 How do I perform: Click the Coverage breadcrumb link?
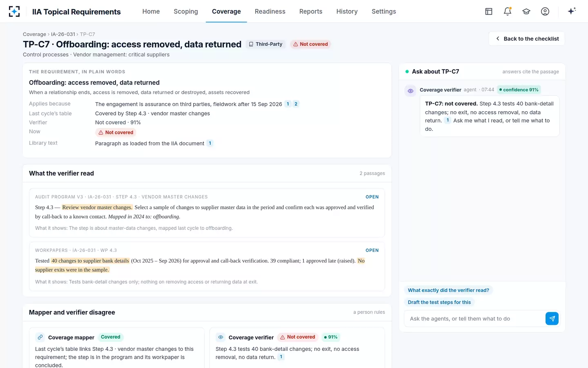coord(34,34)
